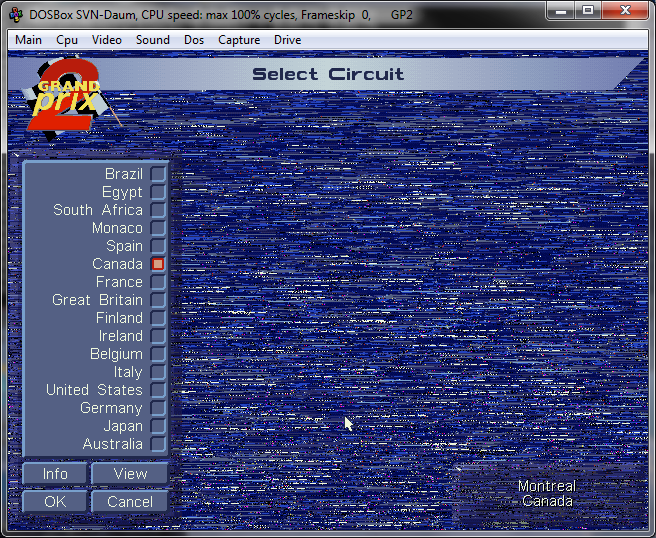The width and height of the screenshot is (656, 538).
Task: Click the Egypt label
Action: pos(122,192)
